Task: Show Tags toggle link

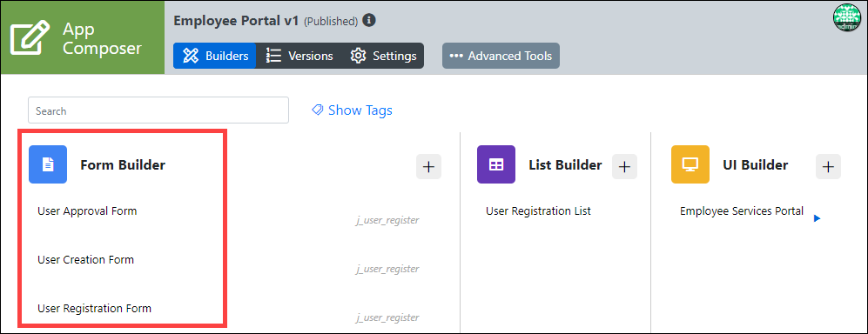Action: pos(352,110)
